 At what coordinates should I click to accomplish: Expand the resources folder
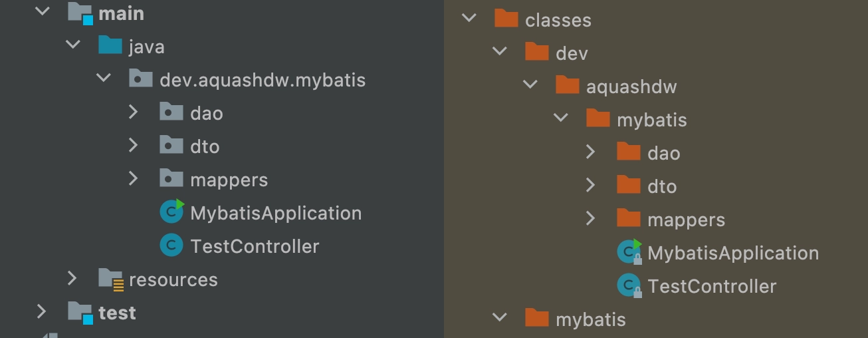click(72, 279)
